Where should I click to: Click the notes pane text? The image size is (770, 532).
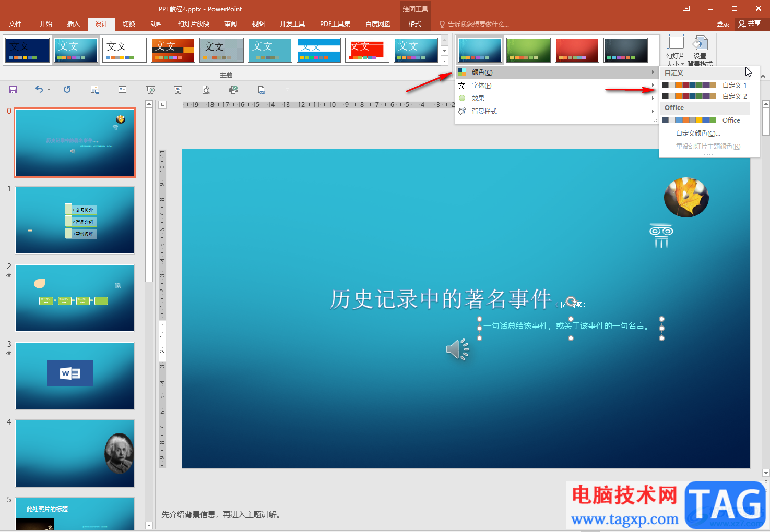click(x=221, y=515)
